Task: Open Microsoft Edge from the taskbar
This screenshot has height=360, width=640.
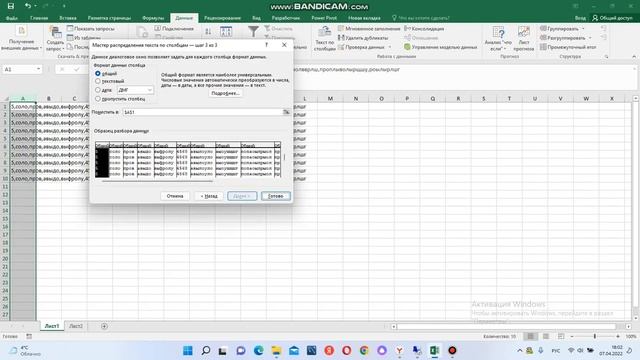Action: pos(259,350)
